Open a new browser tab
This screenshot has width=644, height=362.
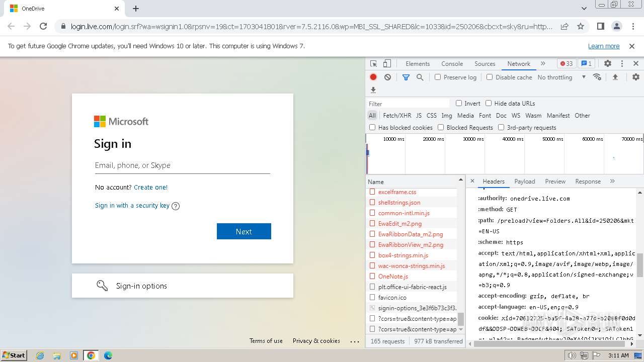(x=136, y=9)
